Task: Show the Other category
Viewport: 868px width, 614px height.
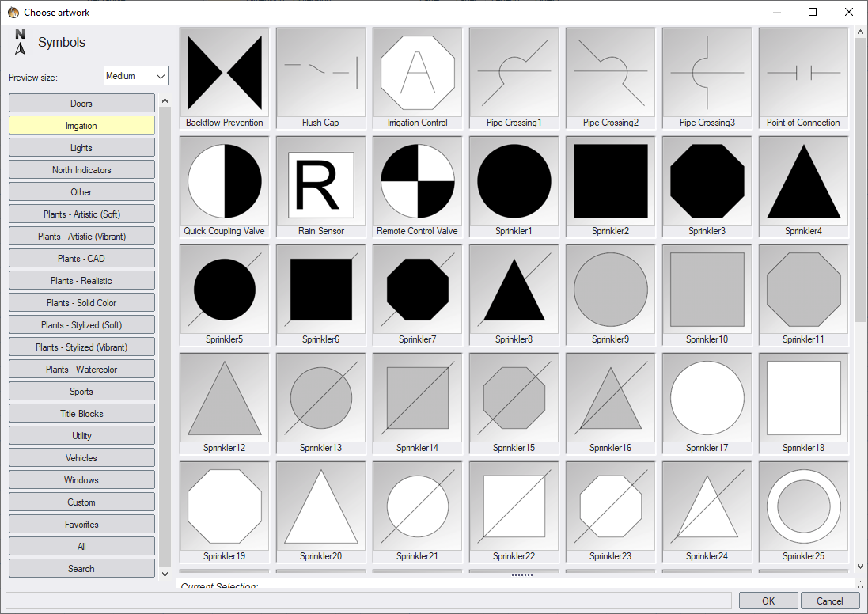Action: [x=81, y=192]
